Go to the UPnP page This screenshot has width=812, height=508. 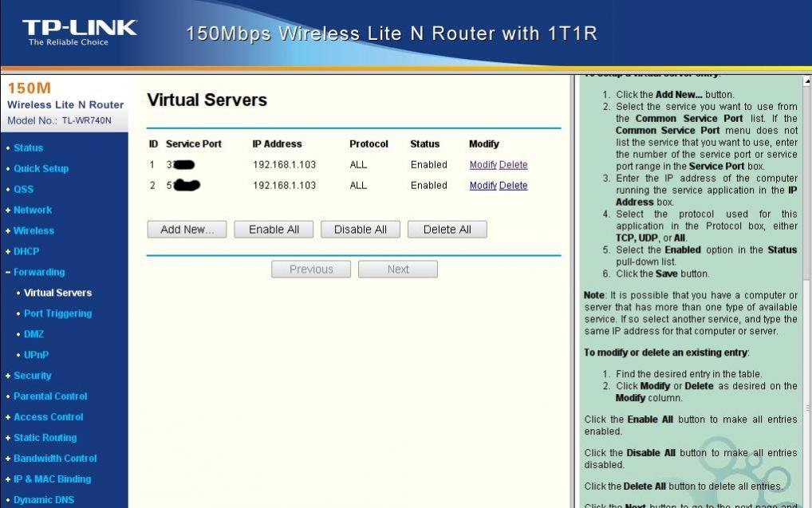(37, 355)
